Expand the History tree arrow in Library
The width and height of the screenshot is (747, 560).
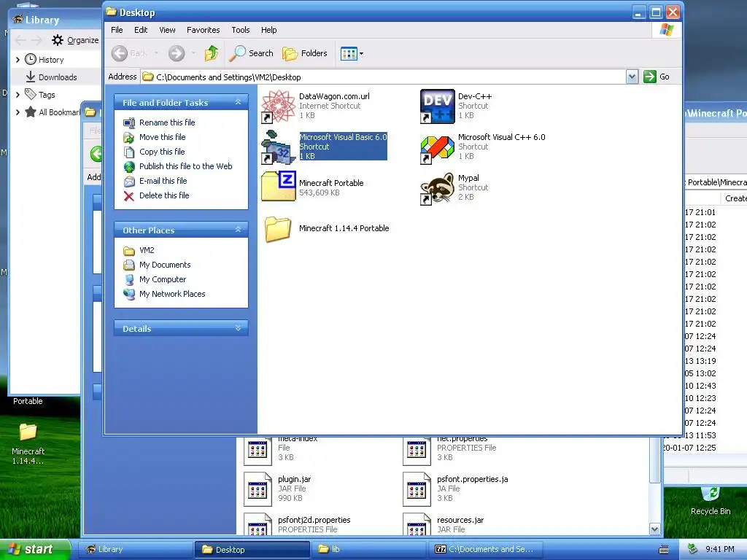point(18,60)
